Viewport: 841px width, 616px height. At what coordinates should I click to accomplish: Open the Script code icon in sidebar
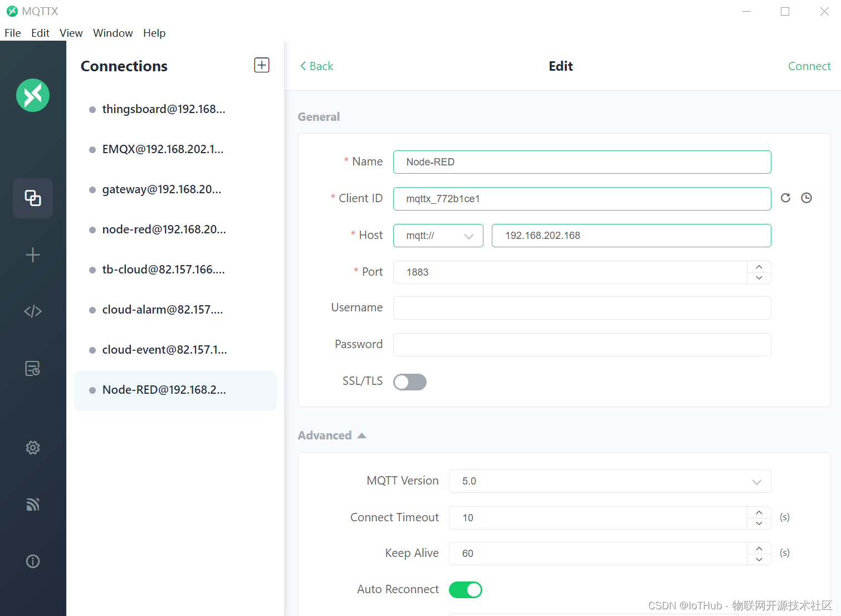tap(33, 311)
